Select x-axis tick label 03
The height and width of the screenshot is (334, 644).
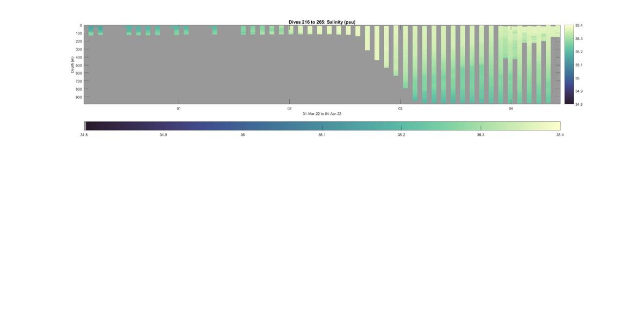400,108
